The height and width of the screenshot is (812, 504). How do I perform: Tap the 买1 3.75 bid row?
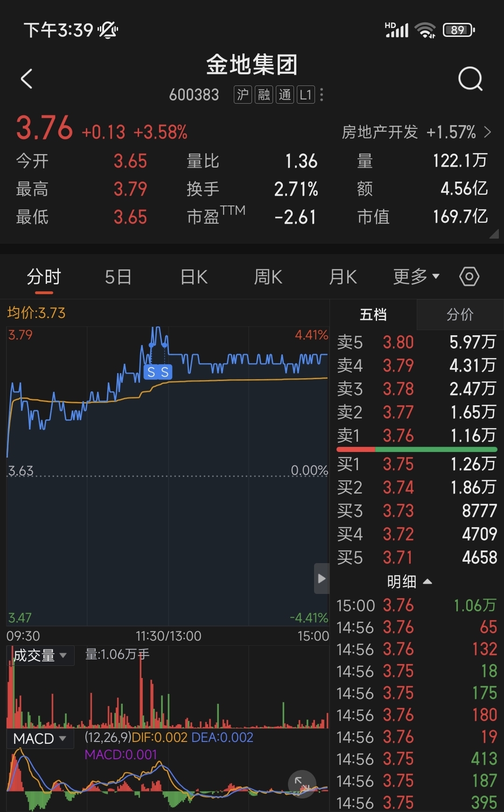point(417,464)
